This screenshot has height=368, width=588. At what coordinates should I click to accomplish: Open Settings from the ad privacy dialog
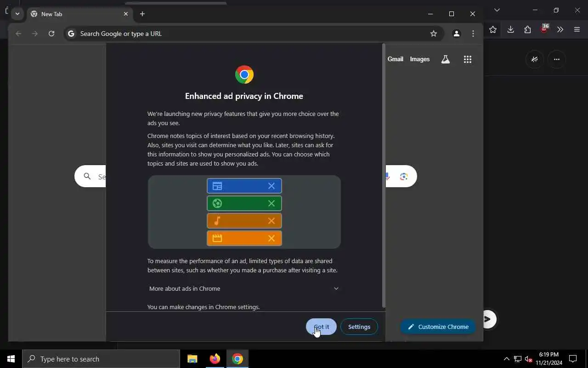click(359, 327)
